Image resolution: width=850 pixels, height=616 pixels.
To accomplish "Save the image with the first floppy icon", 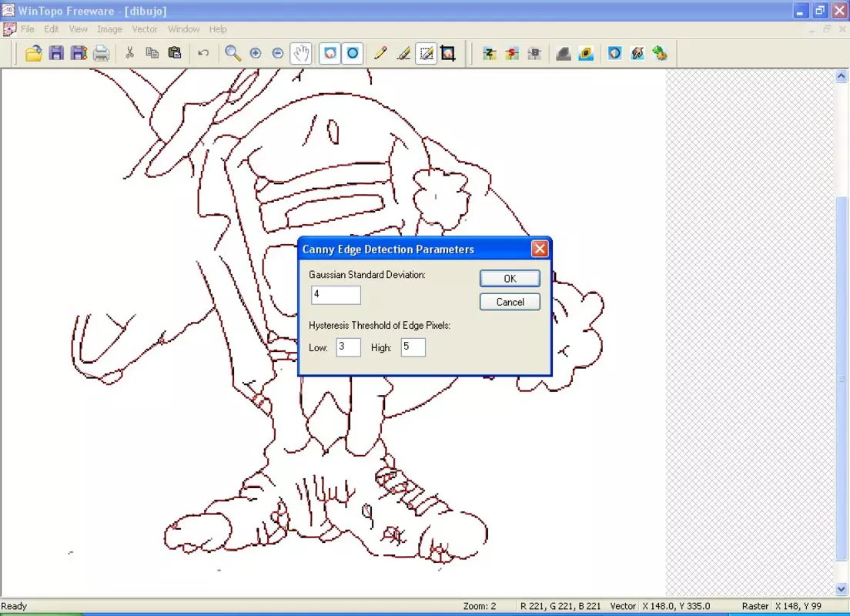I will [x=56, y=53].
